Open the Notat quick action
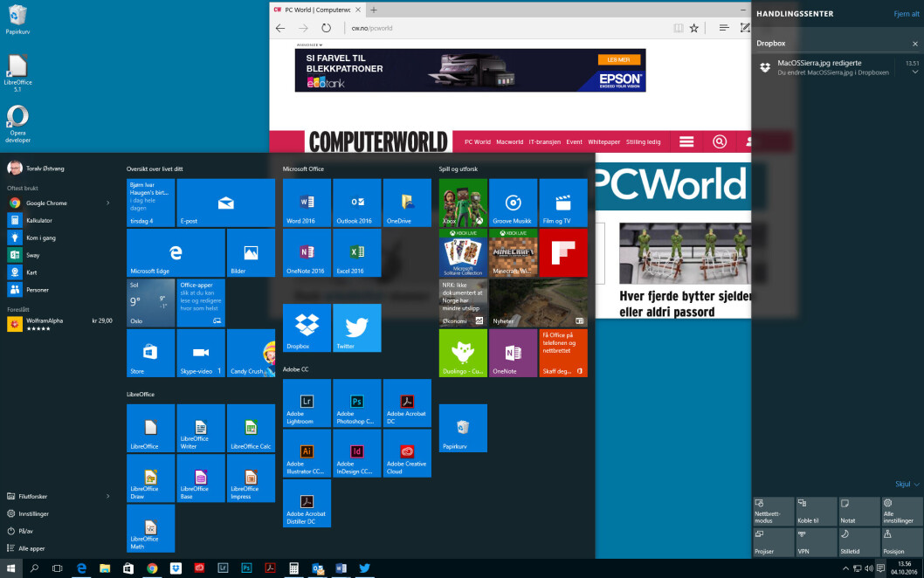Screen dimensions: 924x578 point(858,512)
